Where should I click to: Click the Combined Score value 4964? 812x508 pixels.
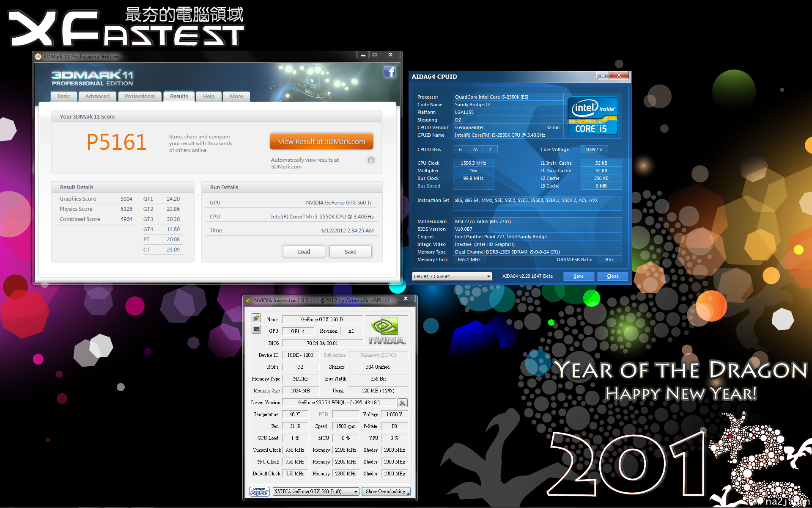[x=126, y=219]
